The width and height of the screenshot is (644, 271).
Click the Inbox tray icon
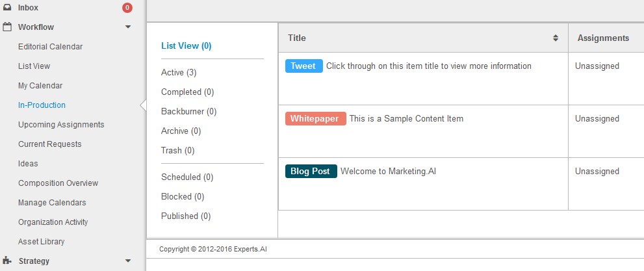(7, 7)
